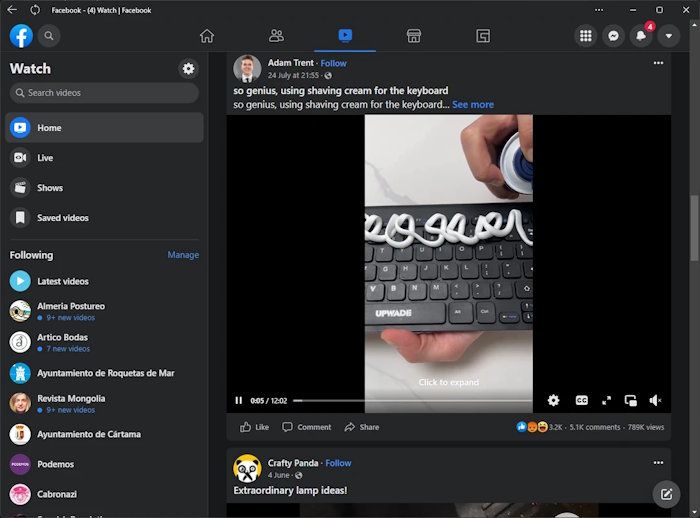Expand the caption with See more

pos(473,104)
